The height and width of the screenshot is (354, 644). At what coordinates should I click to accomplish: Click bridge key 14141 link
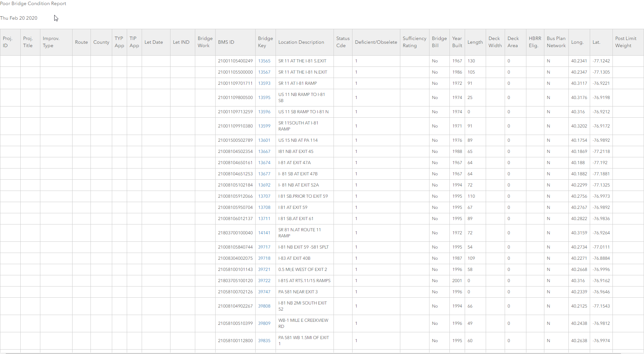(x=264, y=233)
